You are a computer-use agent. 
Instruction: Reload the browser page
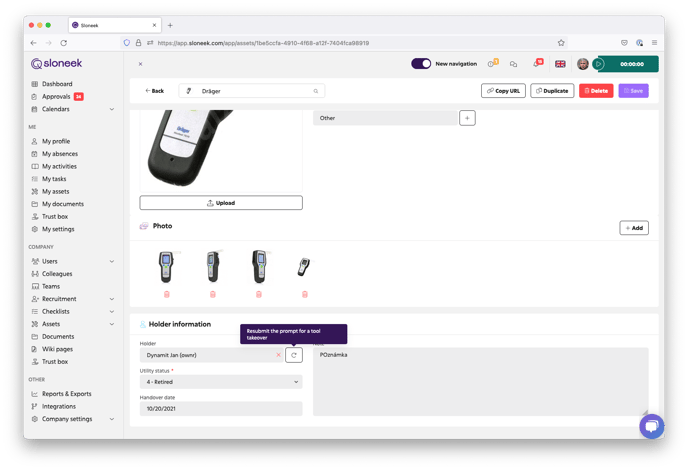[64, 43]
